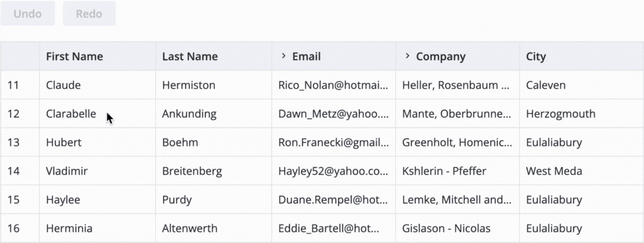Select the Hermiston last name cell
This screenshot has width=644, height=243.
tap(189, 85)
